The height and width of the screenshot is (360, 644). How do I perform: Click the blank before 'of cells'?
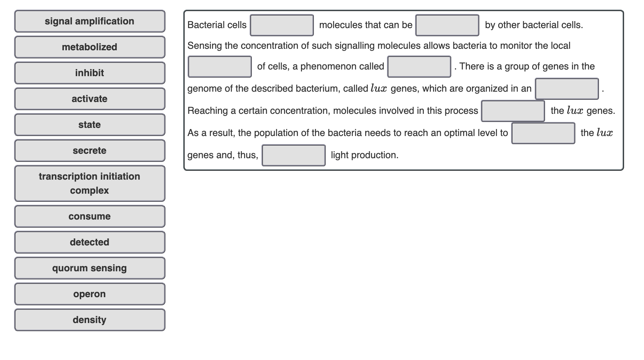pyautogui.click(x=220, y=67)
